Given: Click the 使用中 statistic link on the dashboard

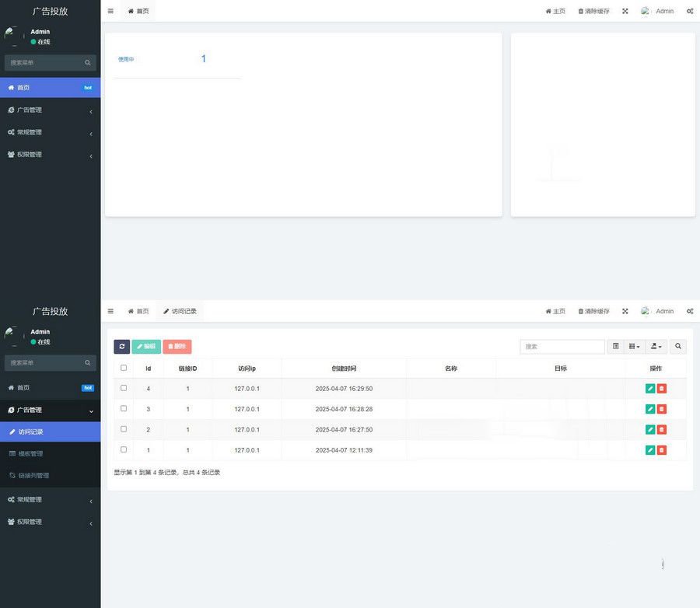Looking at the screenshot, I should [126, 59].
